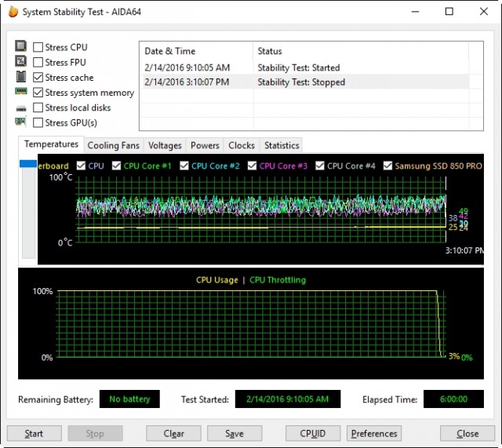Click the cache chip icon beside Stress cache
Viewport: 502px width, 448px height.
[21, 78]
